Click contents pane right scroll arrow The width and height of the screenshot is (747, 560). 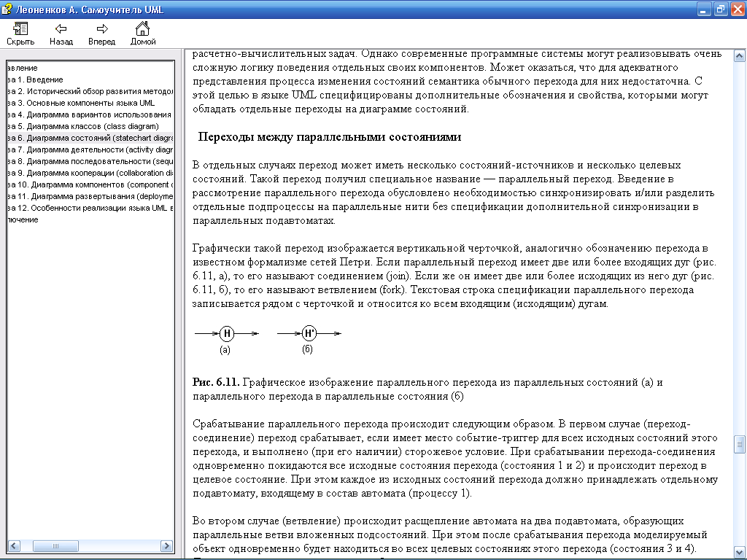point(167,545)
